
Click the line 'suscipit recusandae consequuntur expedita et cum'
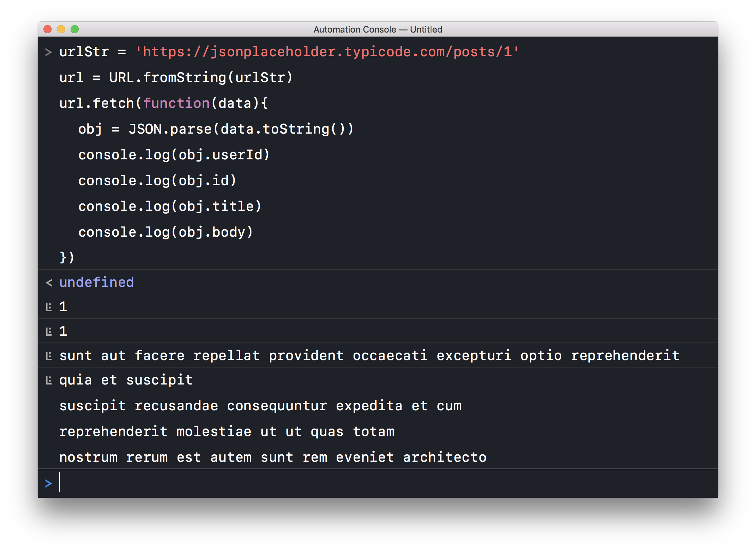click(x=261, y=406)
